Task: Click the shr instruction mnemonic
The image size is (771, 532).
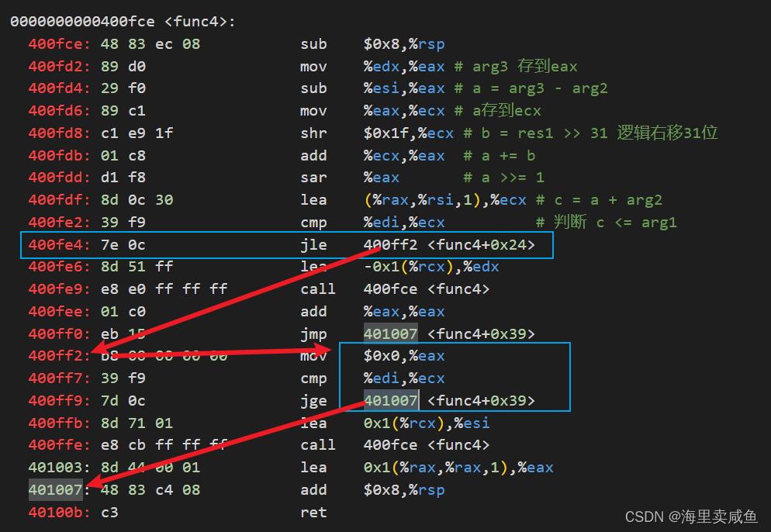Action: [x=313, y=133]
